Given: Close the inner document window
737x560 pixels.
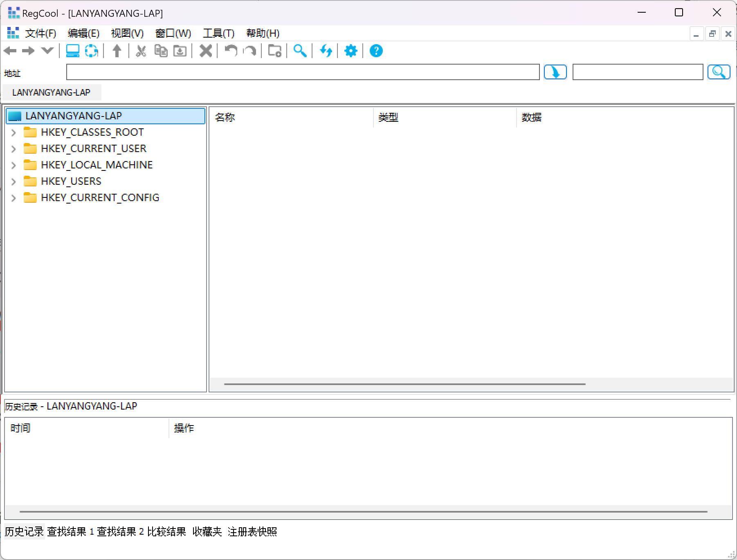Looking at the screenshot, I should coord(728,34).
